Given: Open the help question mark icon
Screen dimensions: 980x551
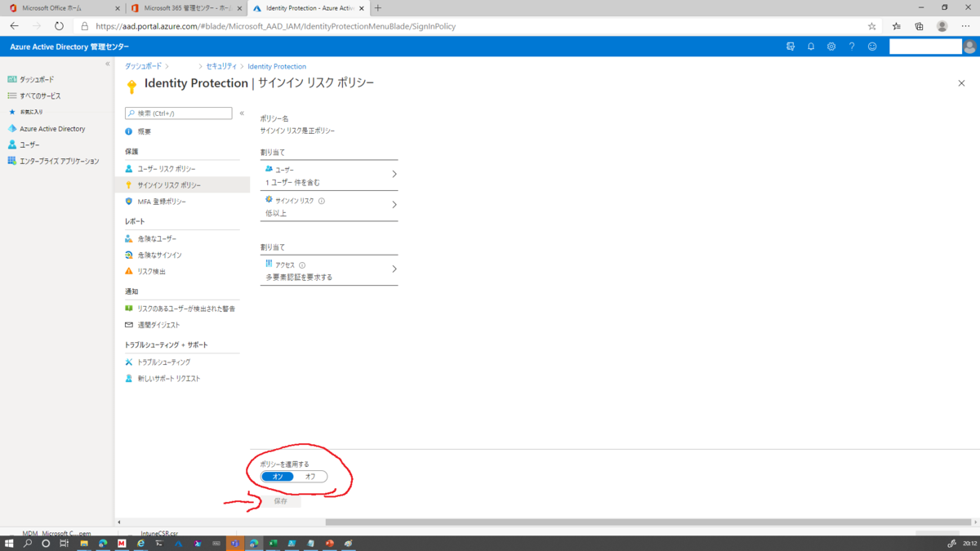Looking at the screenshot, I should tap(852, 47).
